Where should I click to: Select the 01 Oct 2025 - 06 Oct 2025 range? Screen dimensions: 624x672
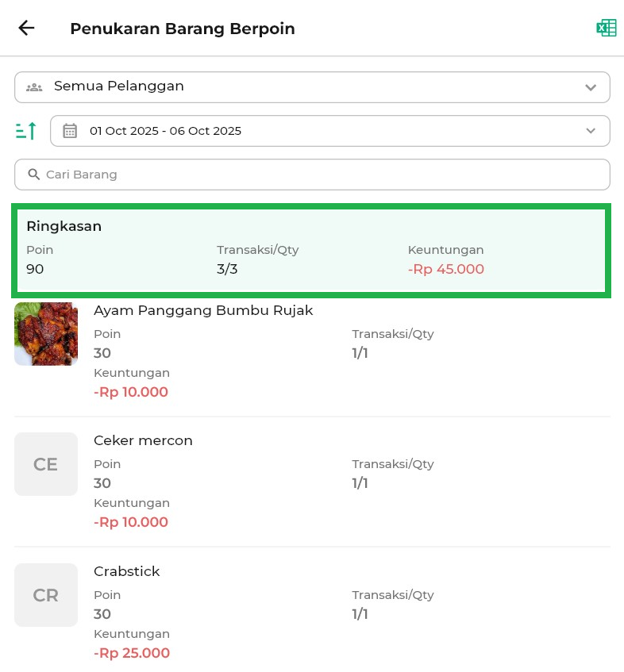[165, 131]
